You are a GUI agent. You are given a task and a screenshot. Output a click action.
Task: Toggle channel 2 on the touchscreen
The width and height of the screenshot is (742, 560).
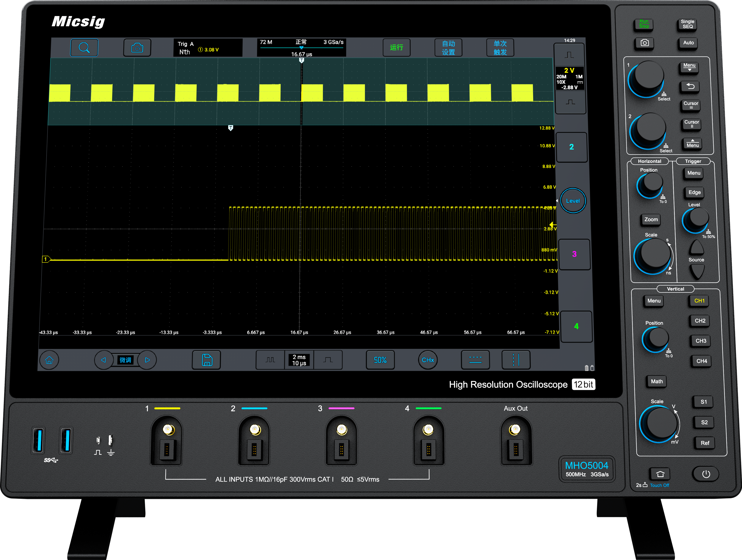[571, 147]
